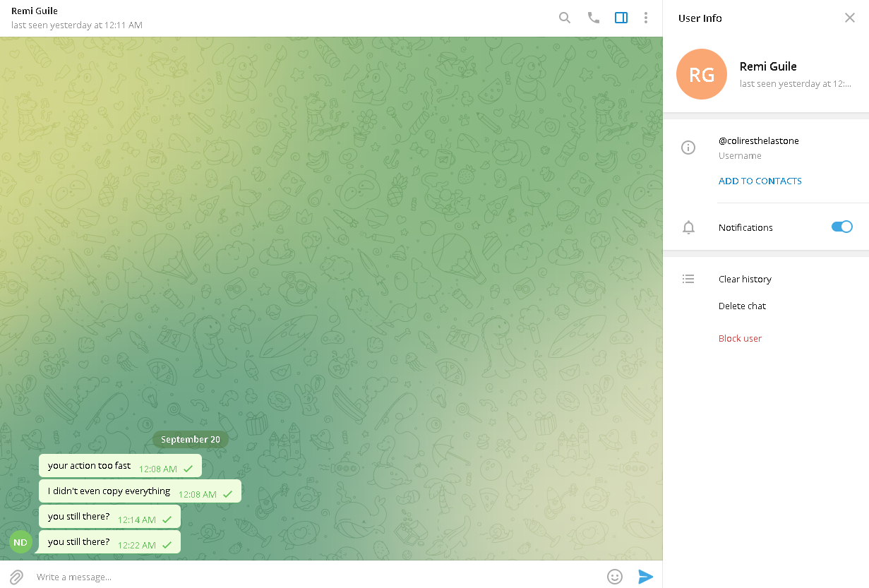Open the emoji picker smiley icon
This screenshot has width=869, height=588.
tap(615, 577)
